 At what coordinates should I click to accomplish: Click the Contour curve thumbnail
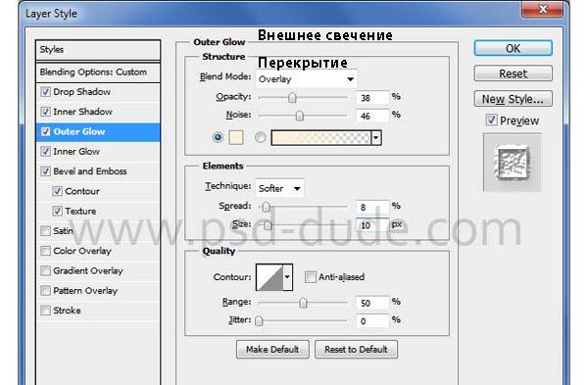click(269, 277)
